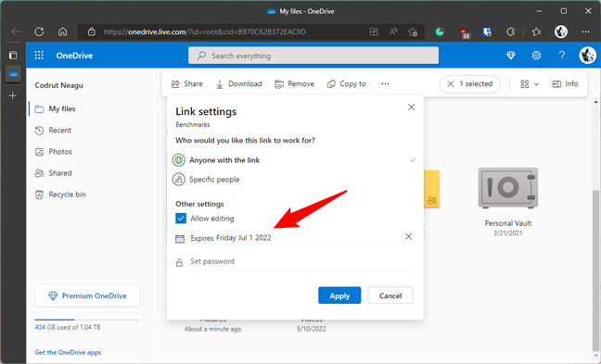Click Download in the command bar
Viewport: 601px width, 364px height.
tap(239, 84)
